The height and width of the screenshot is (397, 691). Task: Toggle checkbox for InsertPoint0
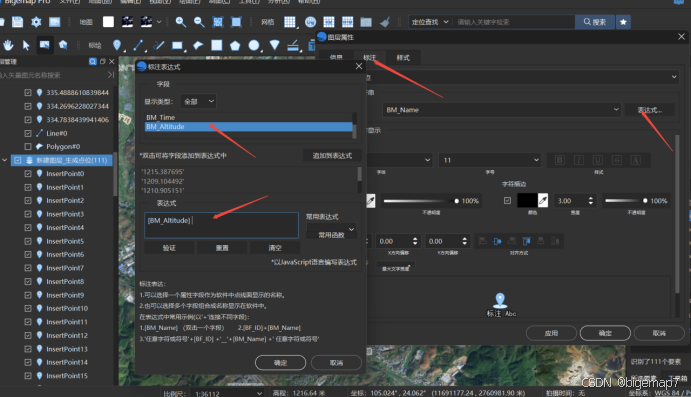(28, 174)
